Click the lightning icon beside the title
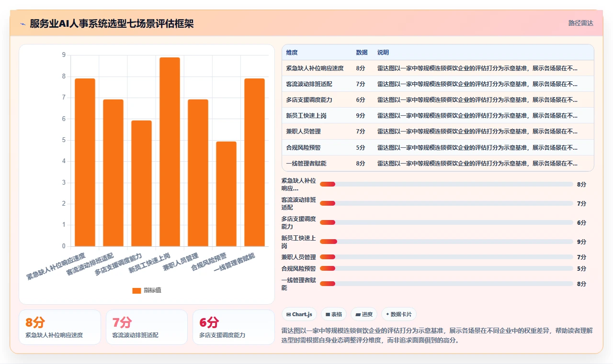Image resolution: width=613 pixels, height=364 pixels. coord(23,24)
